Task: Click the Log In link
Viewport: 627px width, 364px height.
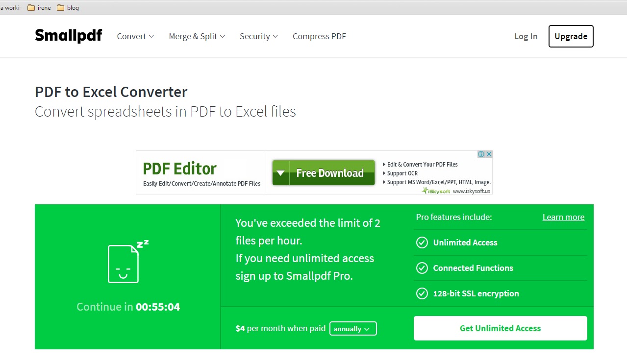Action: pos(526,36)
